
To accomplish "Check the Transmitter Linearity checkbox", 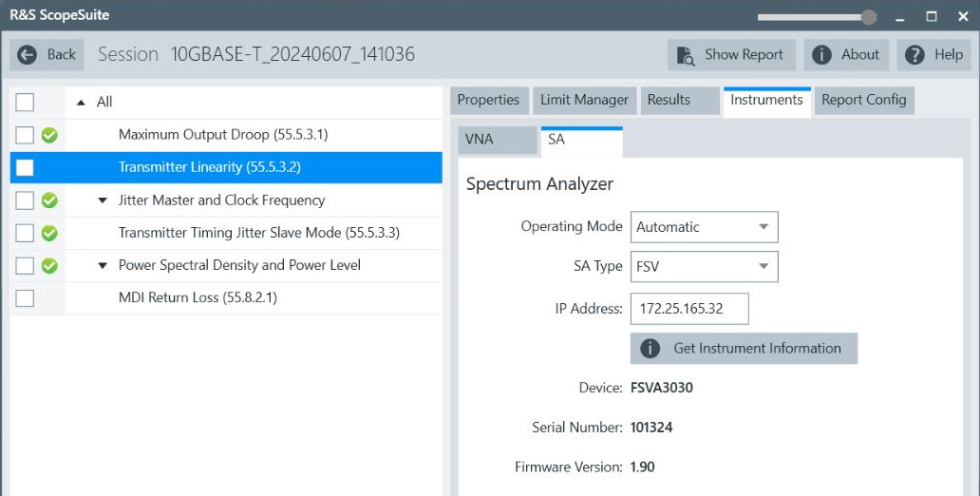I will coord(25,167).
